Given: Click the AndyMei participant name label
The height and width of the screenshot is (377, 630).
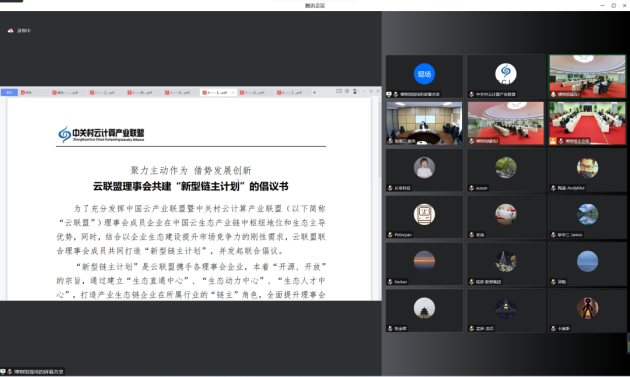Looking at the screenshot, I should (x=571, y=188).
